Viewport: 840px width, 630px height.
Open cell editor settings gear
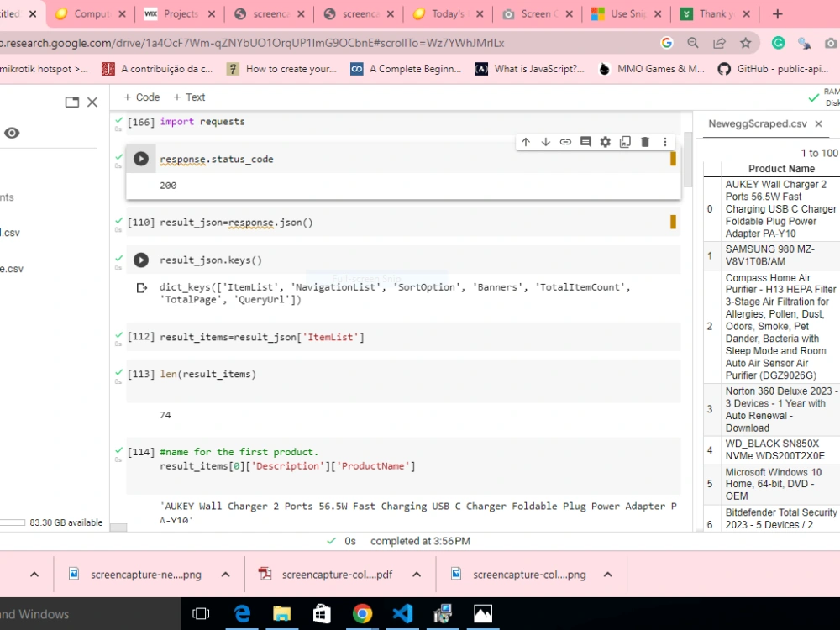click(x=605, y=142)
